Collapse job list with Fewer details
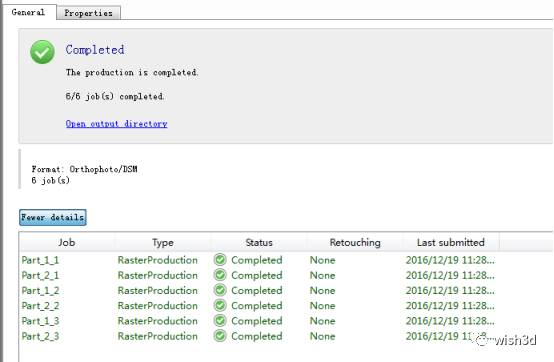 tap(53, 217)
